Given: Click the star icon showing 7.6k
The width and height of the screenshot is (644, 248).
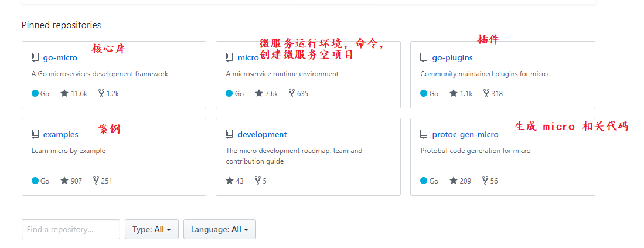Looking at the screenshot, I should [x=259, y=93].
